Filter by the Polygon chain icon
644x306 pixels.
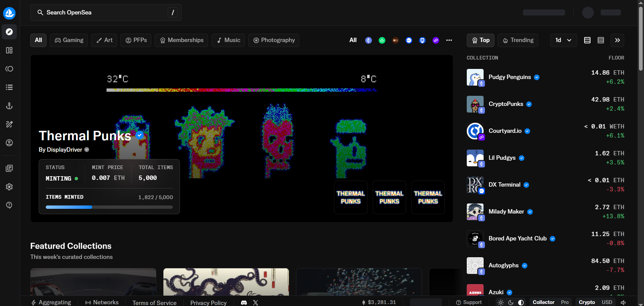[x=435, y=40]
